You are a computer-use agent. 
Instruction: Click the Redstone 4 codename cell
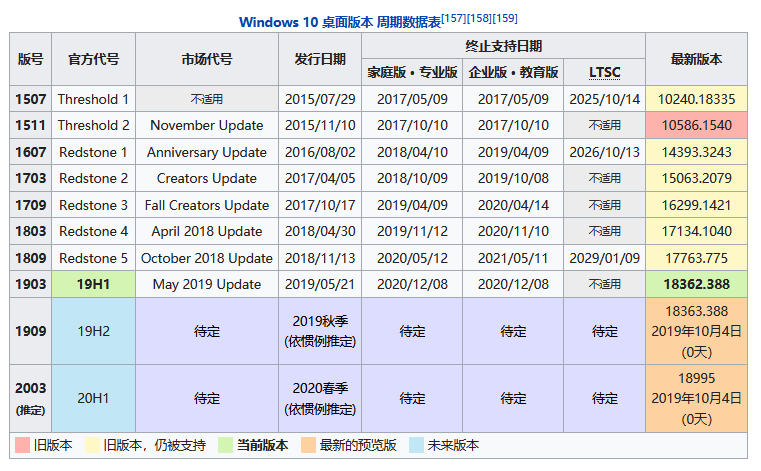click(x=93, y=231)
